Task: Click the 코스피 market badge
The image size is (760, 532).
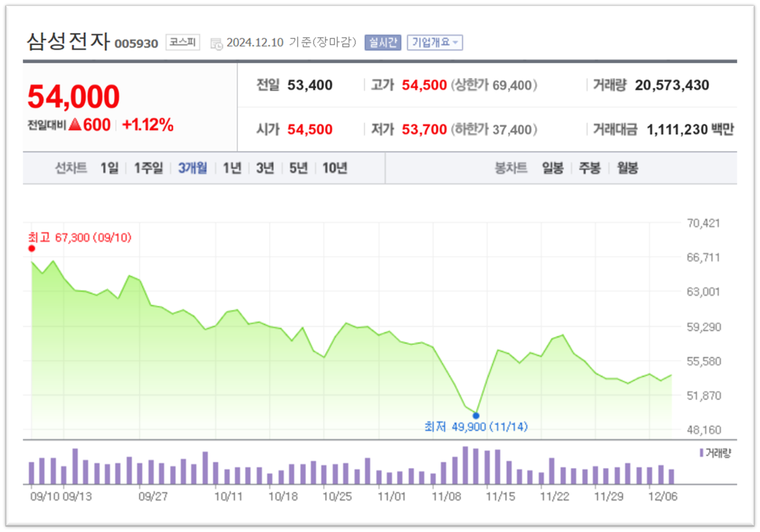Action: 183,43
